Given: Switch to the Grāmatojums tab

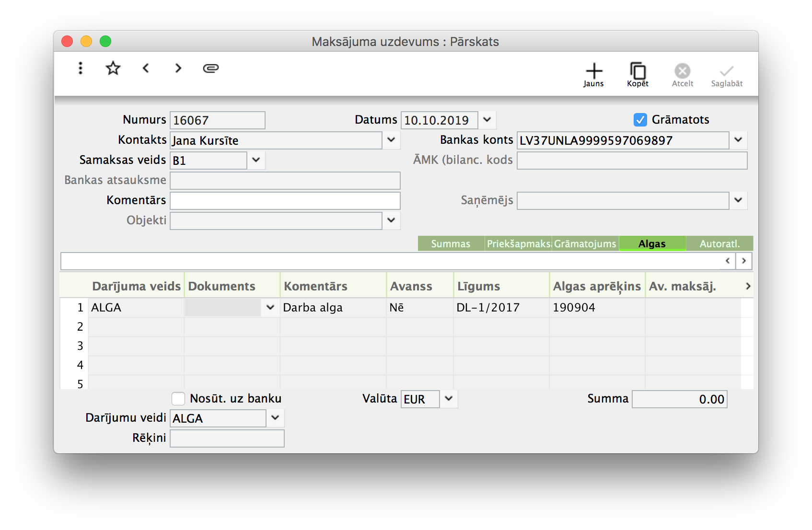Looking at the screenshot, I should [585, 243].
